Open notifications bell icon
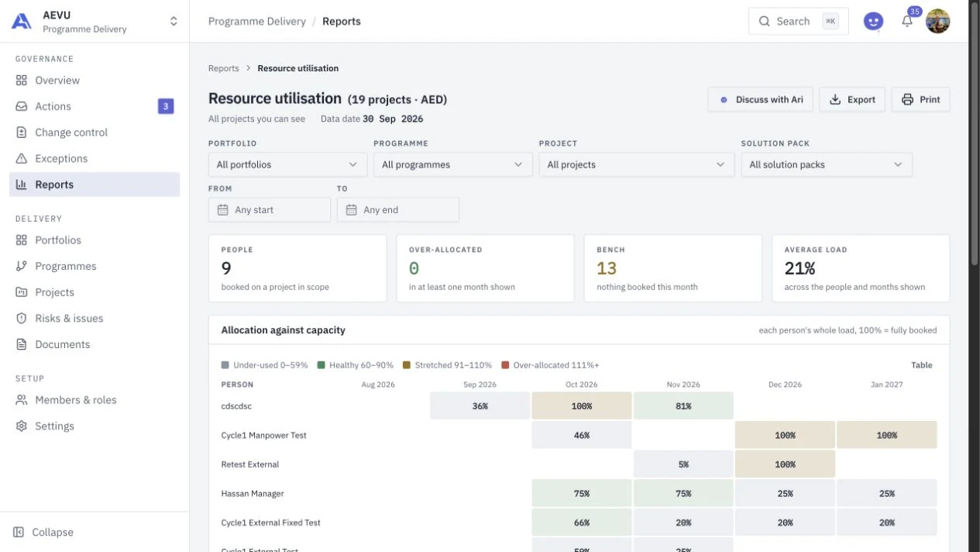980x552 pixels. (907, 22)
